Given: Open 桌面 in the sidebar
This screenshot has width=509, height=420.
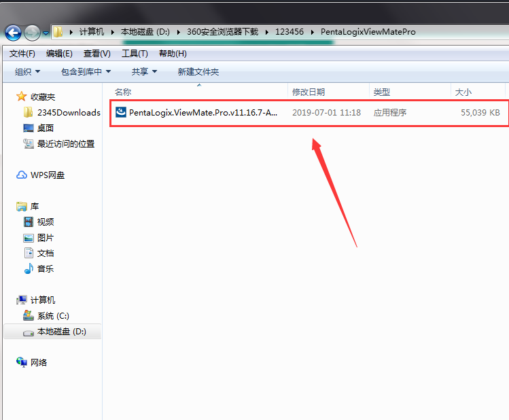Looking at the screenshot, I should point(46,128).
